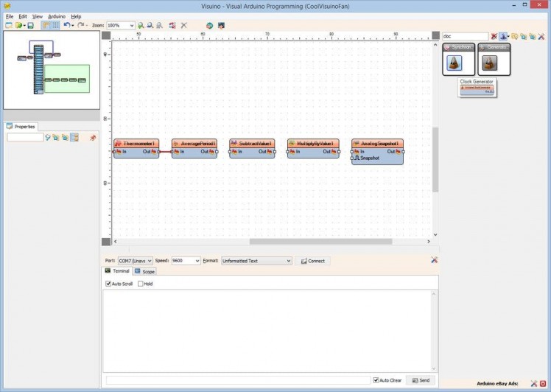Image resolution: width=551 pixels, height=392 pixels.
Task: Switch to the Scope tab
Action: [145, 272]
